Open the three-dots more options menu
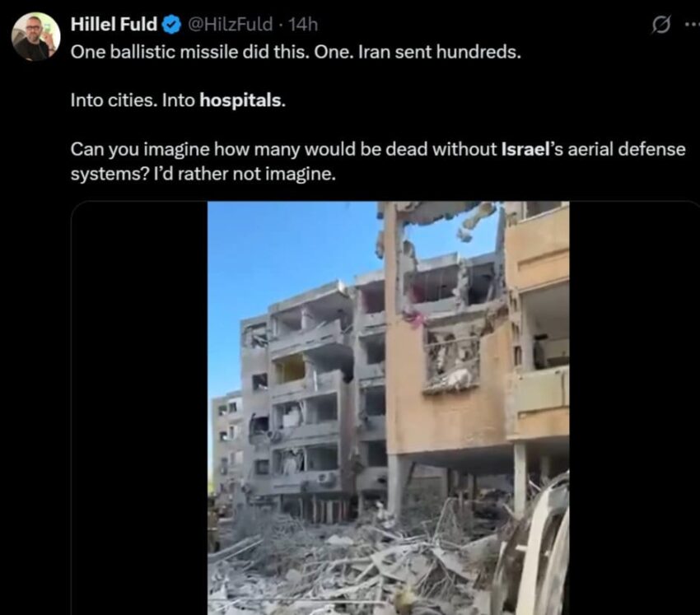The height and width of the screenshot is (615, 700). point(693,25)
